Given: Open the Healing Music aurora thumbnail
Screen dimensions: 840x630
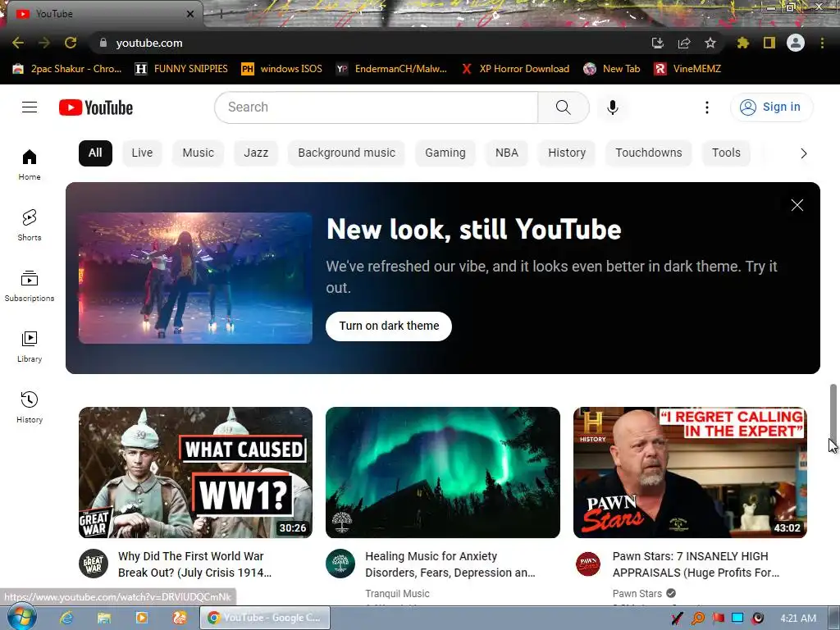Looking at the screenshot, I should point(443,472).
